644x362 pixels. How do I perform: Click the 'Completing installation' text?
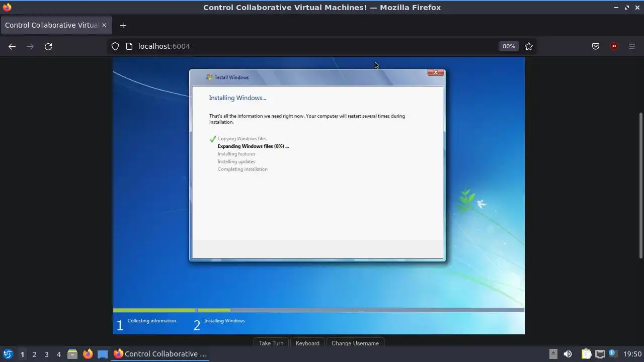tap(243, 169)
